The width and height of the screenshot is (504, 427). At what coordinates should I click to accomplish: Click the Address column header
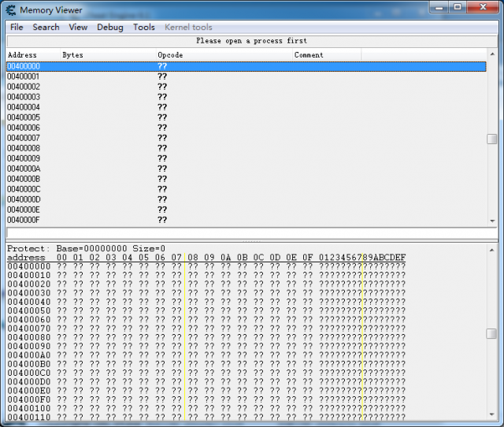[x=33, y=55]
